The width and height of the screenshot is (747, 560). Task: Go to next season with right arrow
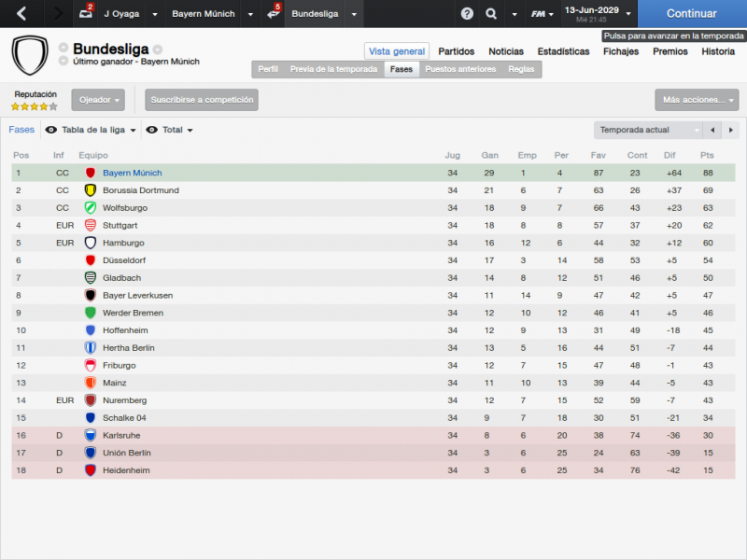point(730,130)
